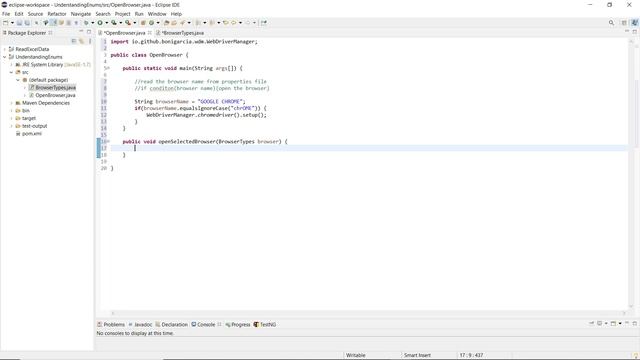Viewport: 640px width, 360px height.
Task: Select BrowserTypes.java in Package Explorer
Action: (52, 88)
